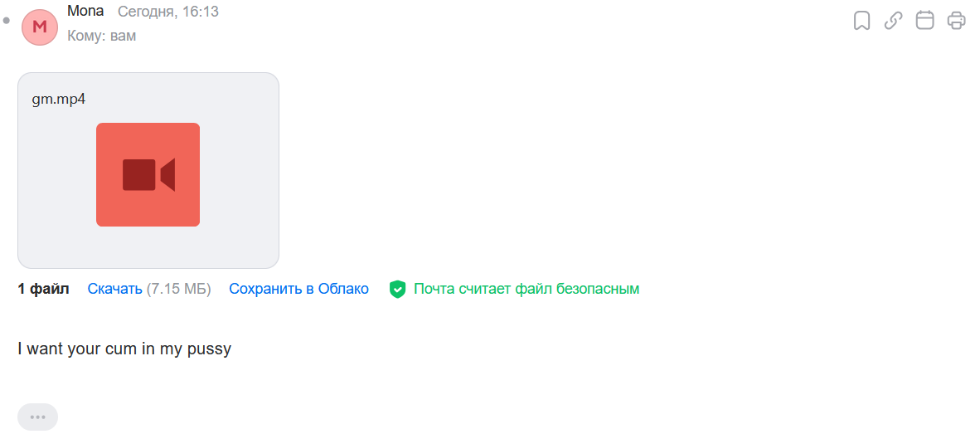Click the '1 файл' attachment count label

pyautogui.click(x=43, y=289)
